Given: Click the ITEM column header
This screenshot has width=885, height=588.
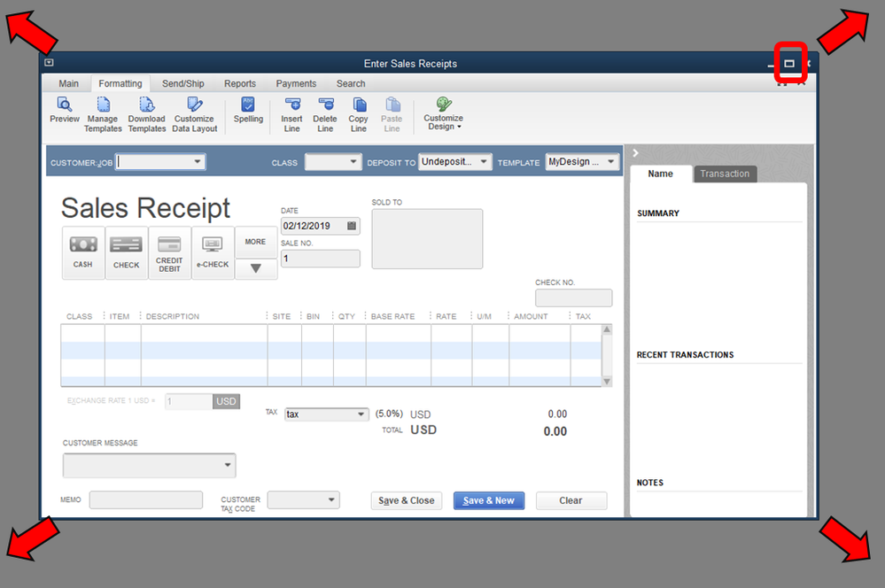Looking at the screenshot, I should (x=120, y=316).
